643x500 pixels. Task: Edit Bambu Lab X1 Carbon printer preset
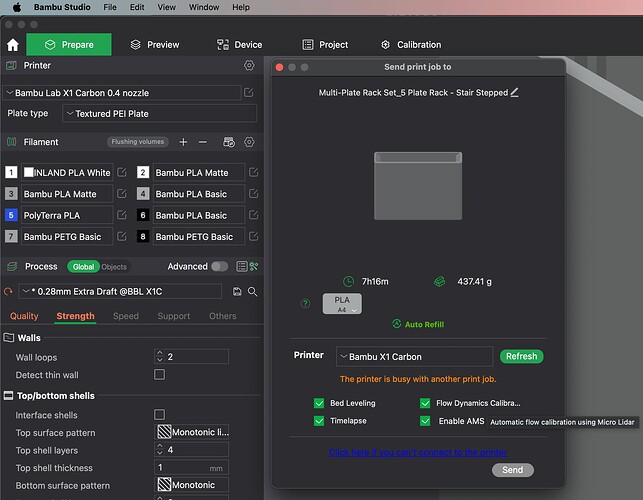coord(249,93)
